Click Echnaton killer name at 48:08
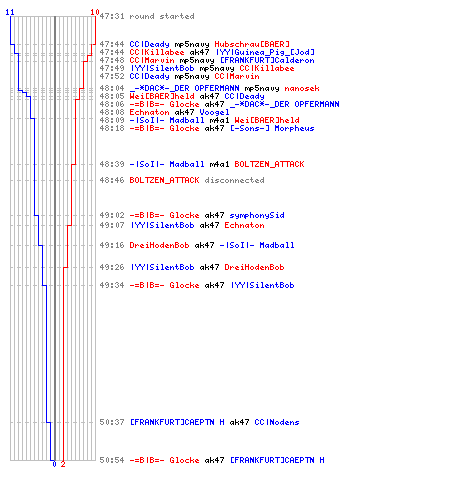The width and height of the screenshot is (450, 500). [149, 112]
